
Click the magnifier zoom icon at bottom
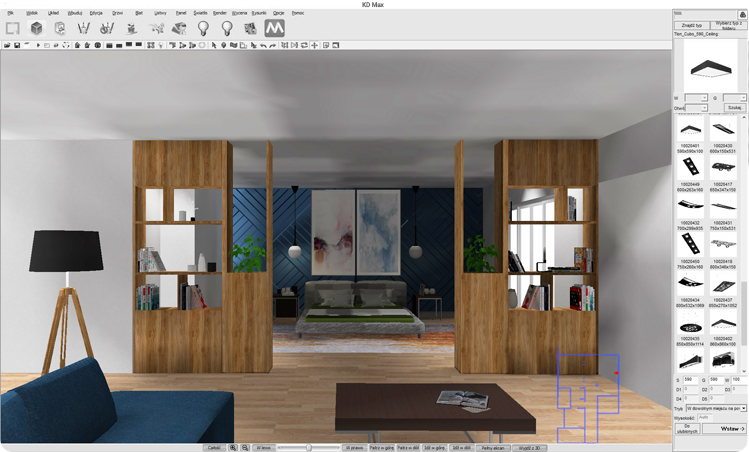pos(234,447)
